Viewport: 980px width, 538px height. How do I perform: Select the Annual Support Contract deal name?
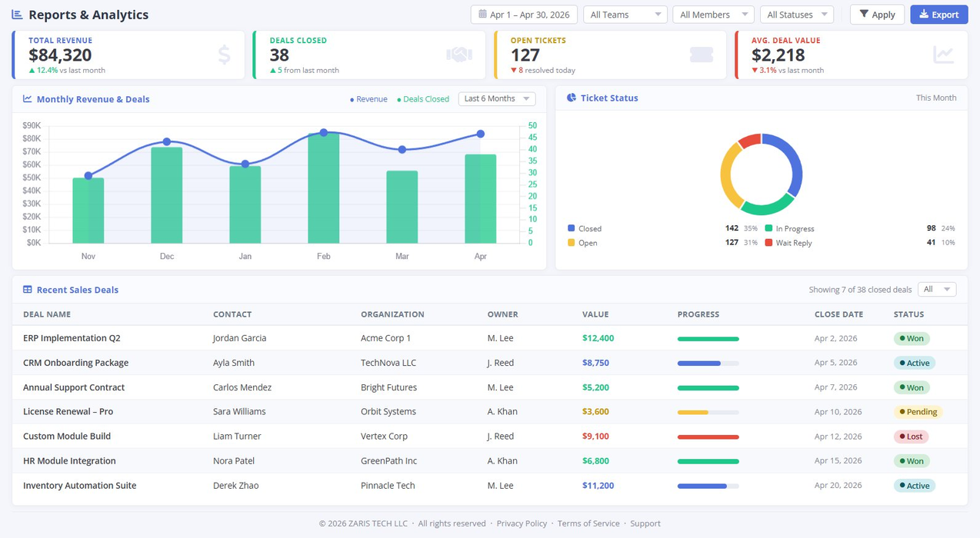[74, 387]
